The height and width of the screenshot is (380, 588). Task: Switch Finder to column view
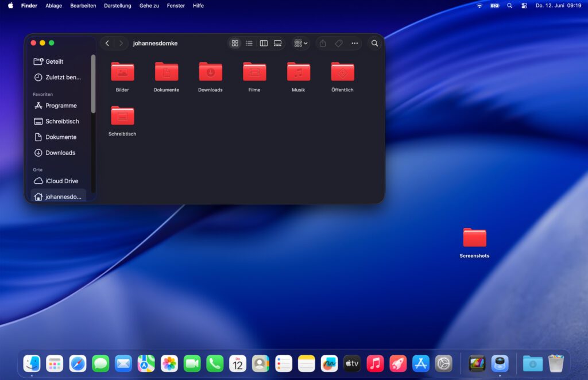(264, 43)
